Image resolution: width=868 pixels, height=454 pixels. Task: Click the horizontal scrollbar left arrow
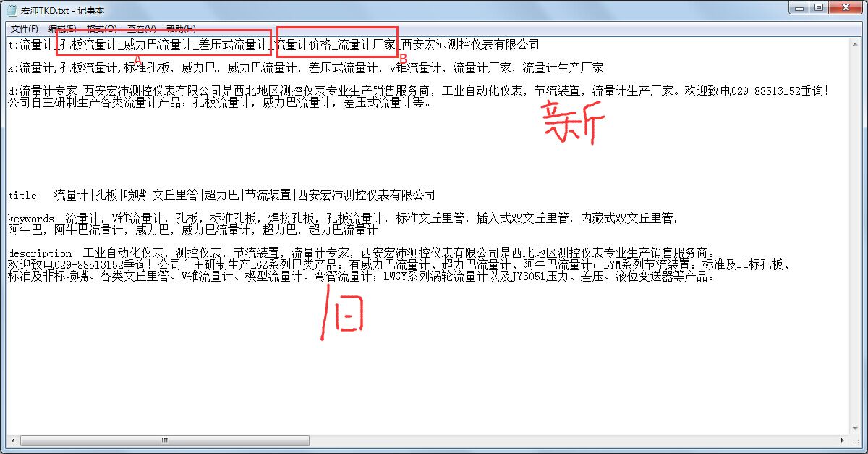[x=12, y=440]
